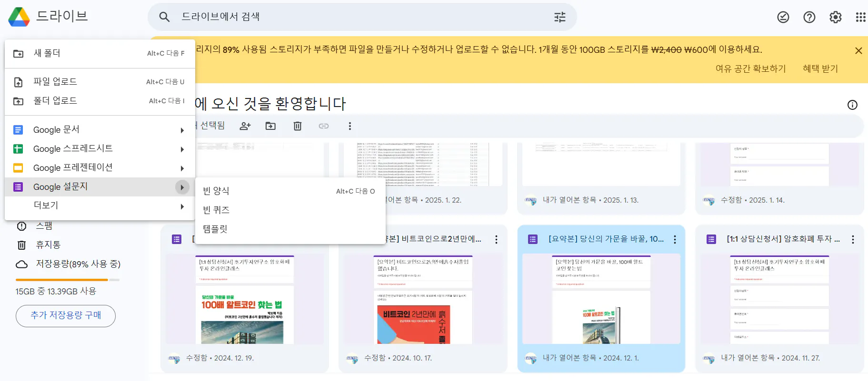
Task: Click the Google Docs blue icon
Action: click(18, 130)
